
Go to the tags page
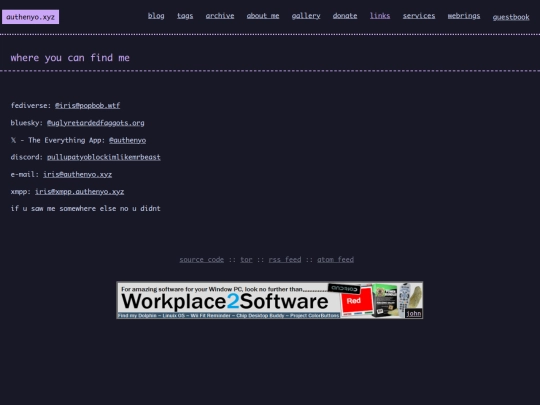pos(185,16)
